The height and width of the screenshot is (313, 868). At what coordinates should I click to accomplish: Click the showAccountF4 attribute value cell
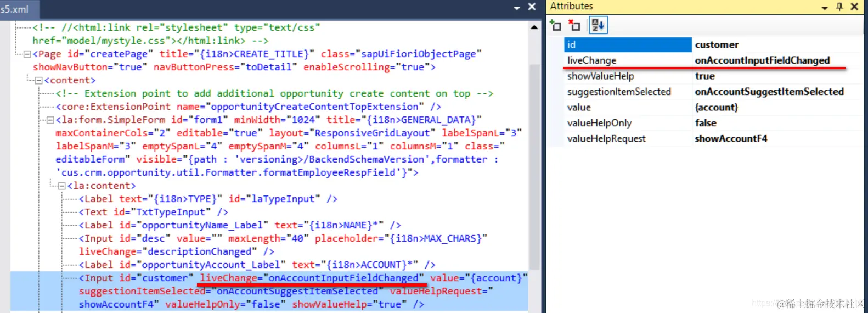731,139
